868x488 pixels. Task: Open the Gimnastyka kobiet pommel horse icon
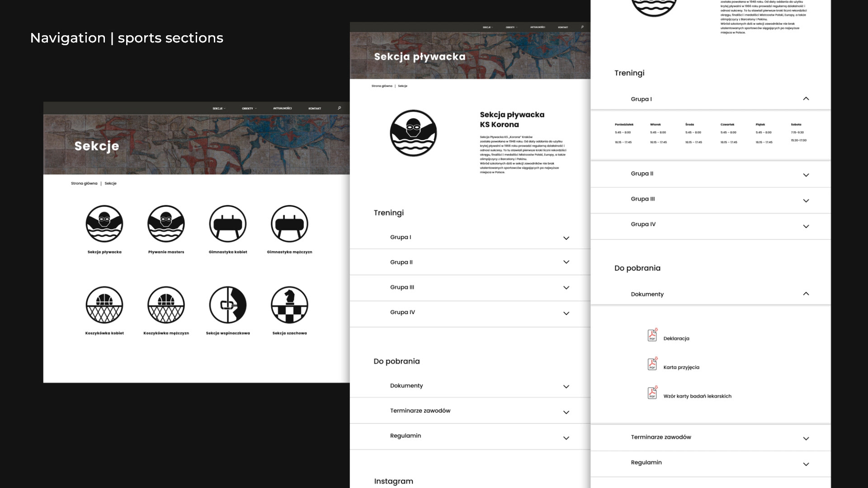point(228,224)
